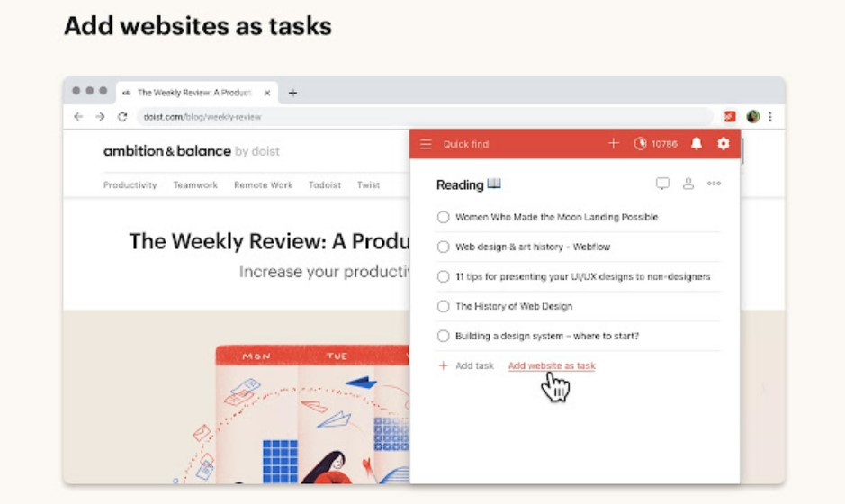Click the 'Women Who Made the Moon Landing Possible' text
Screen dimensions: 845x504
[557, 217]
